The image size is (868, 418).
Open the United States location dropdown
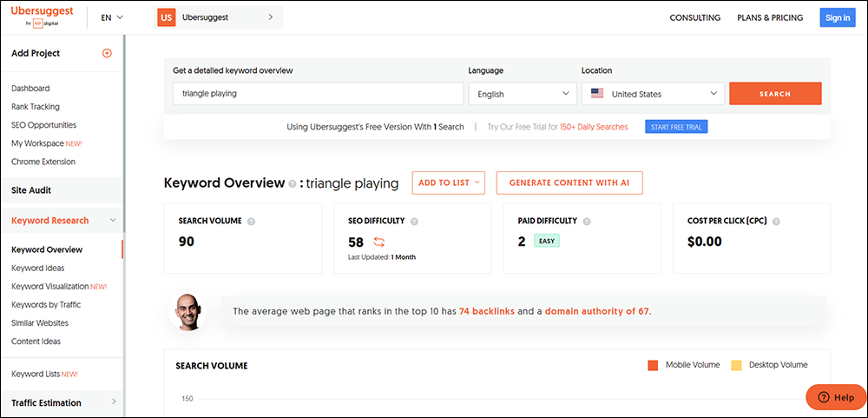click(x=654, y=94)
